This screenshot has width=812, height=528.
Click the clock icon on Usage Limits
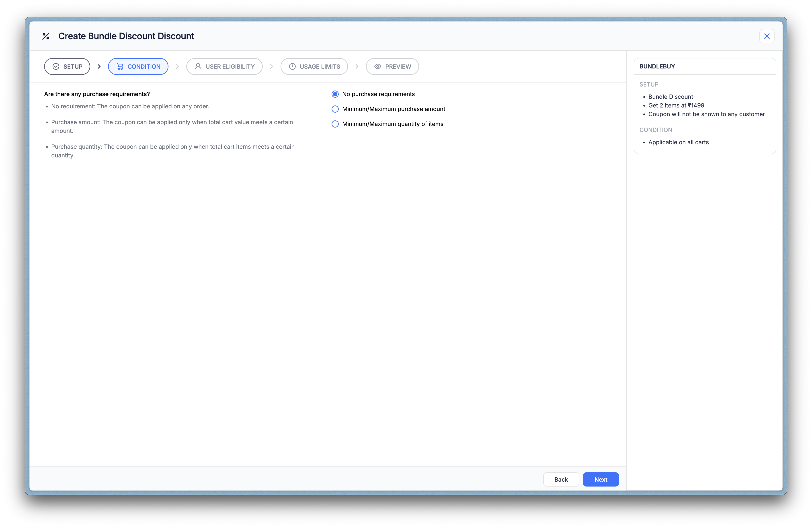[292, 66]
